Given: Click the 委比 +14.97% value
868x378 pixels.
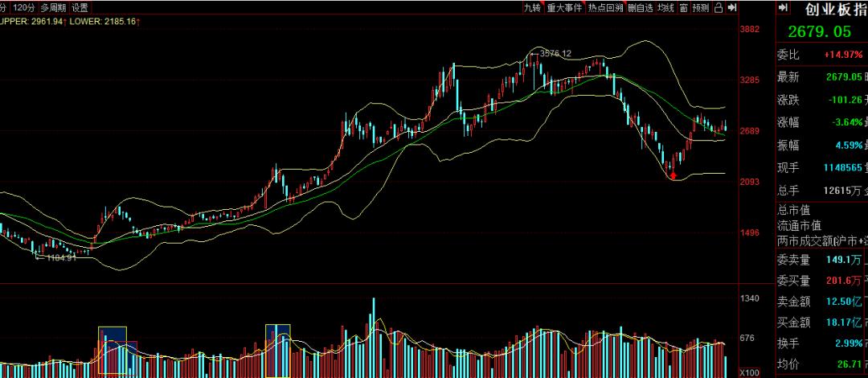Looking at the screenshot, I should tap(843, 55).
